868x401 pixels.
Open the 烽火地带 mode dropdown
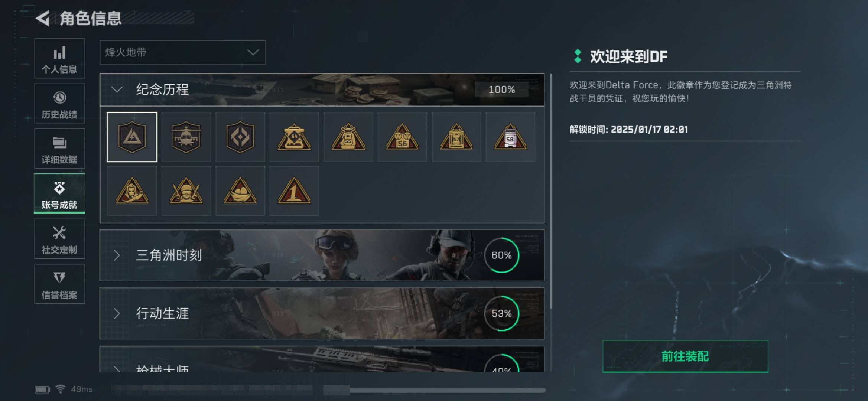[x=183, y=53]
